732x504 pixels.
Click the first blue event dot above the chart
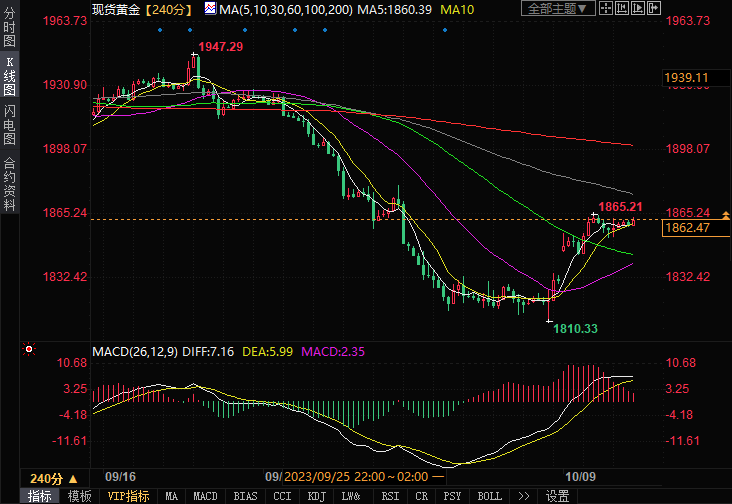(160, 30)
